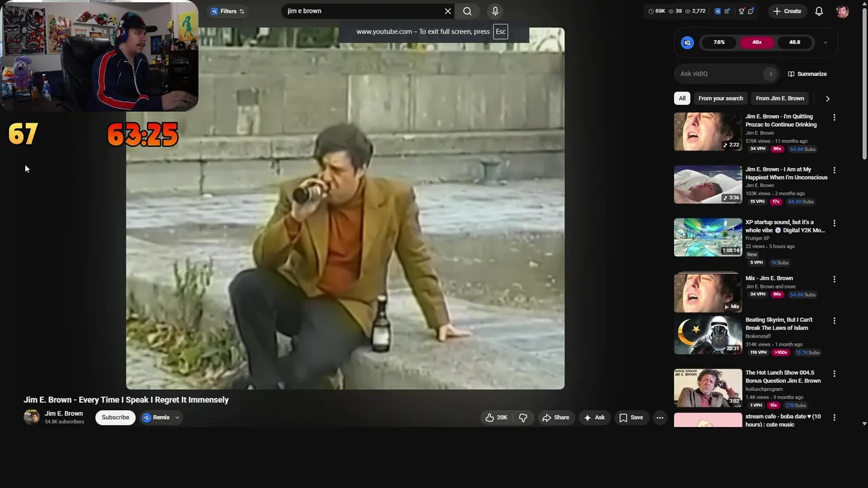
Task: Open the vidIQ Filters dropdown
Action: [228, 11]
